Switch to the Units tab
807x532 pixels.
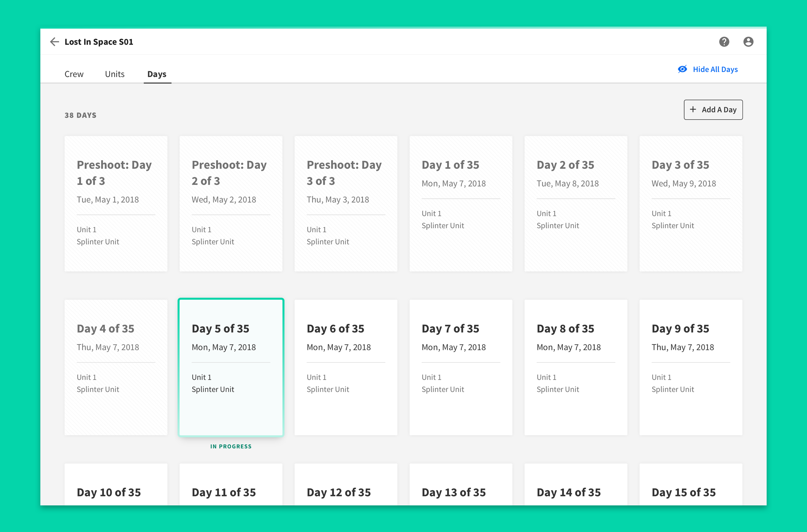tap(114, 74)
